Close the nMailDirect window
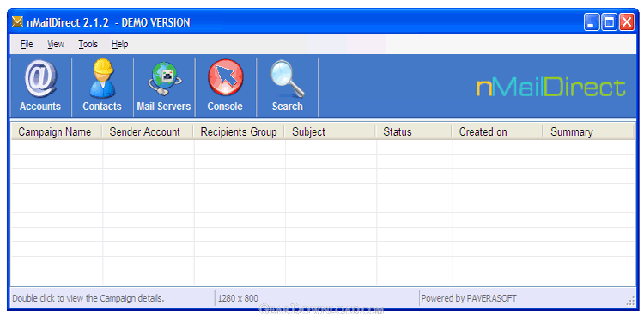Image resolution: width=644 pixels, height=317 pixels. [x=627, y=22]
